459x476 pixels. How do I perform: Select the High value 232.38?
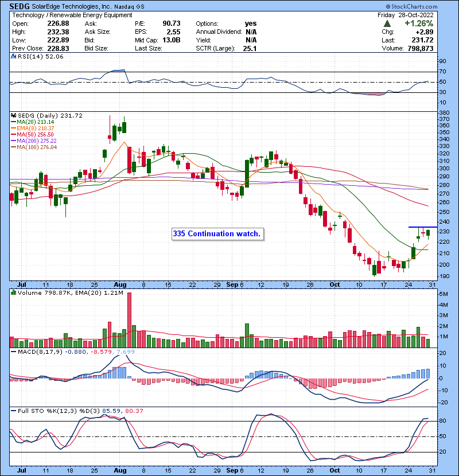(58, 32)
